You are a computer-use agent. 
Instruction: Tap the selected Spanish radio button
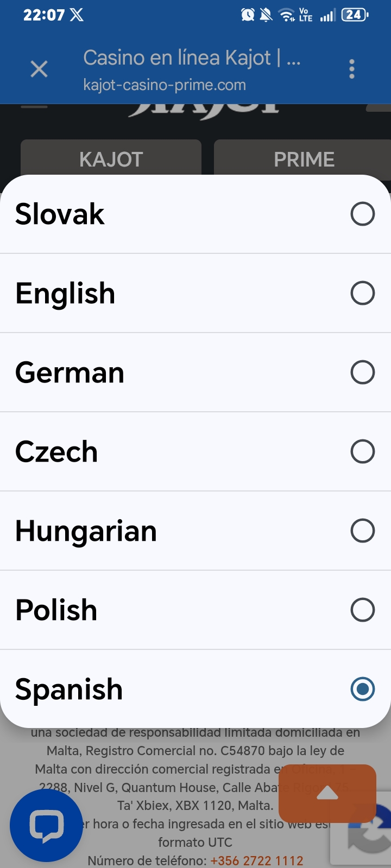(x=363, y=689)
